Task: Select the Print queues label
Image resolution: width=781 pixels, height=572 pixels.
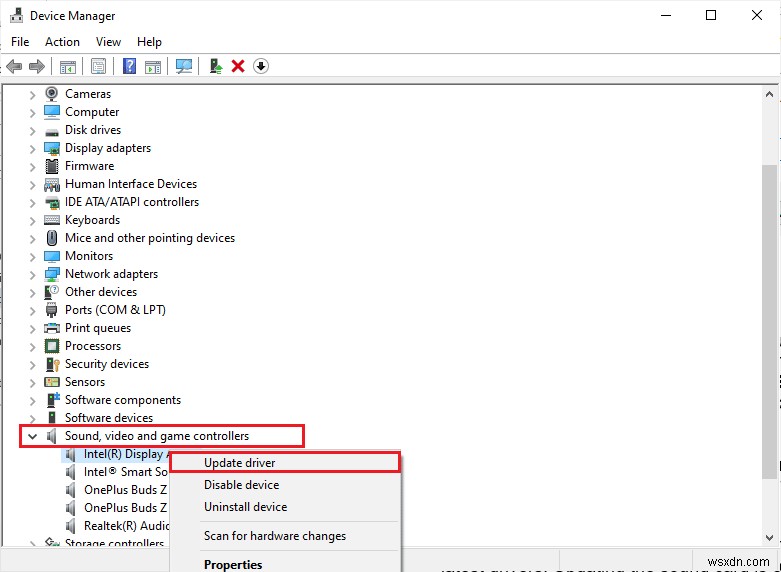Action: click(98, 328)
